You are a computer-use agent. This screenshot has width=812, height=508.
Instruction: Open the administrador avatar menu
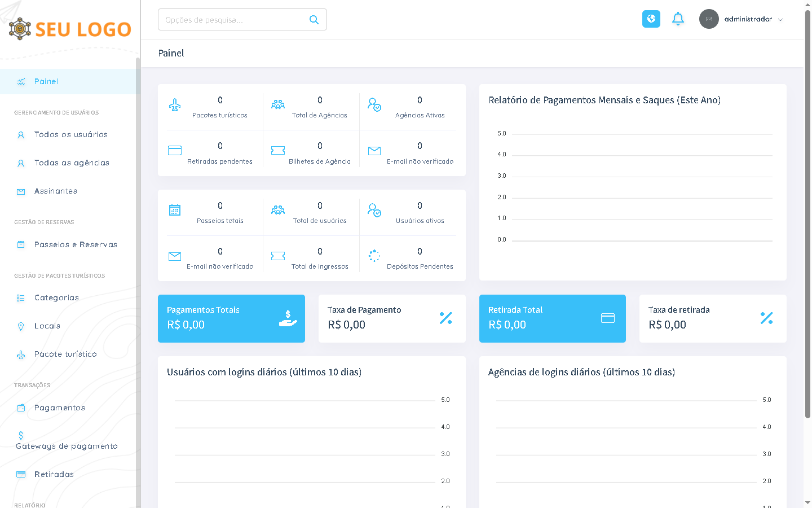[x=709, y=19]
